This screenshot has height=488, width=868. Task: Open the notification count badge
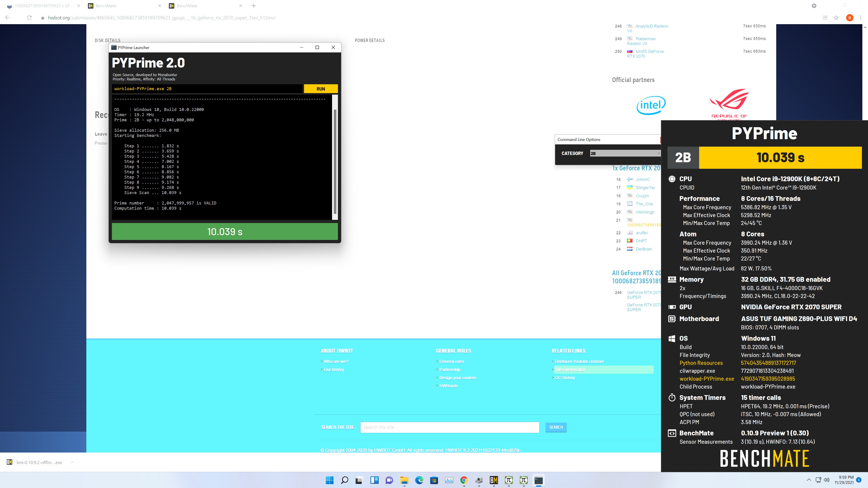point(859,480)
